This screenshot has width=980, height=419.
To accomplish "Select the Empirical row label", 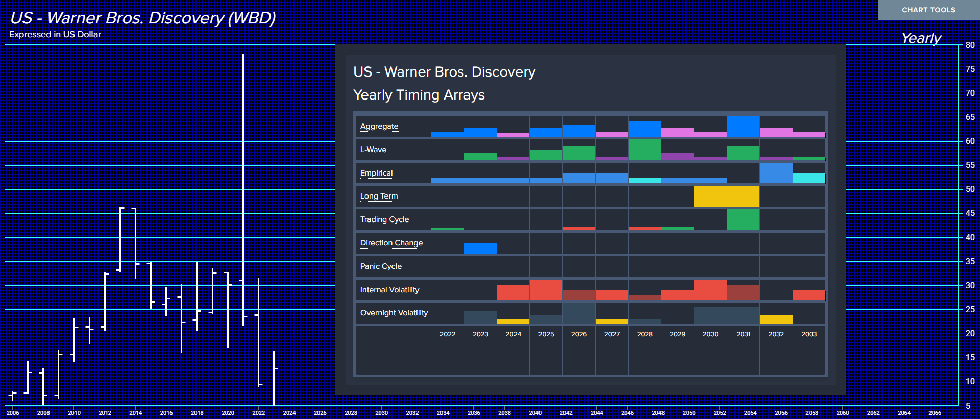I will (x=376, y=173).
